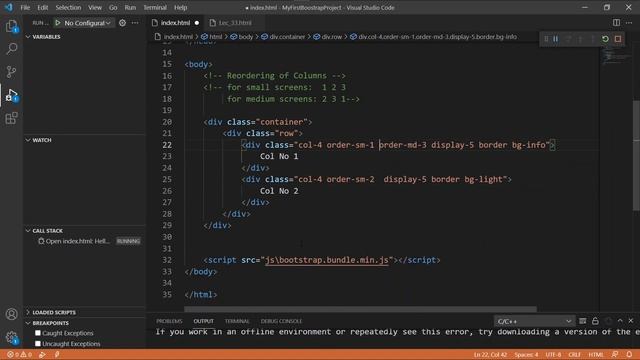This screenshot has width=640, height=360.
Task: Click the div.row breadcrumb item
Action: point(328,37)
